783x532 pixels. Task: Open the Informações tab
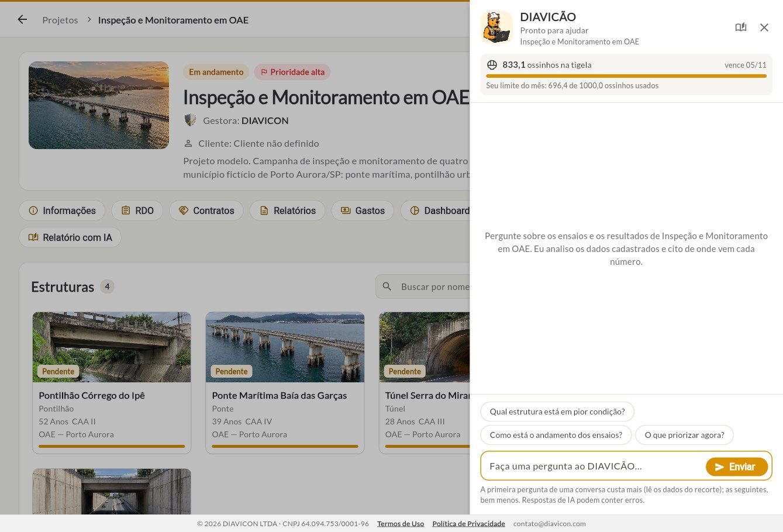tap(62, 210)
